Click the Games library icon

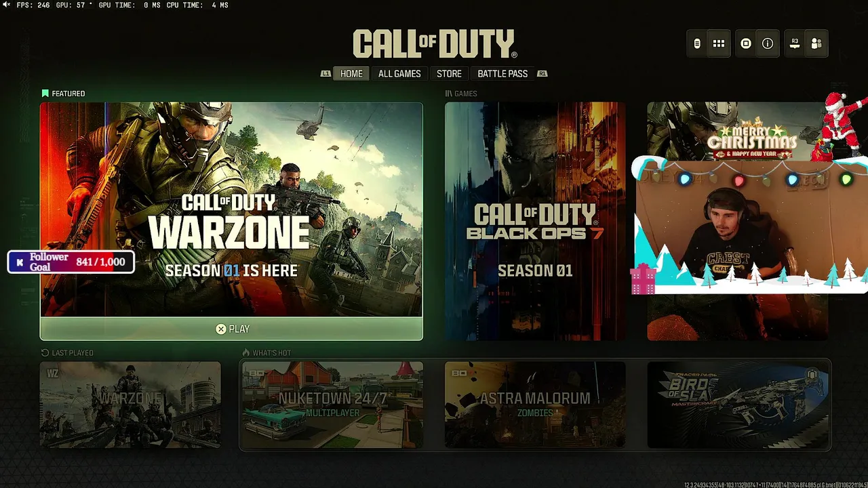(x=448, y=94)
